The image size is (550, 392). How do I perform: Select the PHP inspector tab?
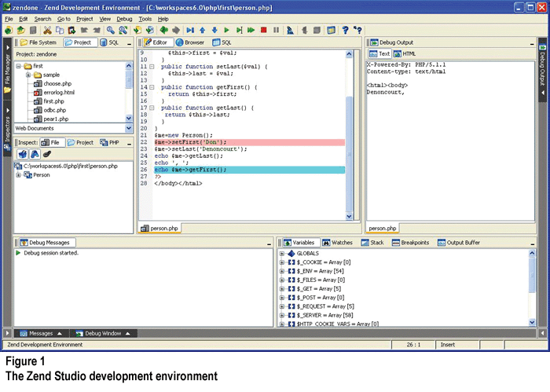point(109,142)
